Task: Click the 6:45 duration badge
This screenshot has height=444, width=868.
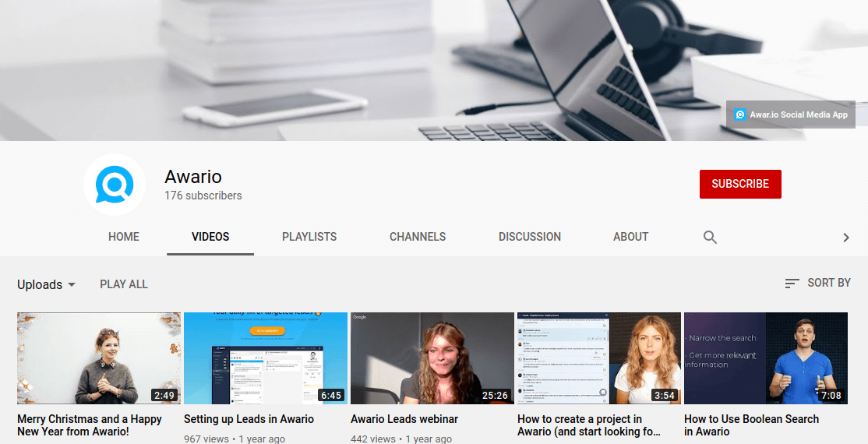Action: tap(331, 395)
